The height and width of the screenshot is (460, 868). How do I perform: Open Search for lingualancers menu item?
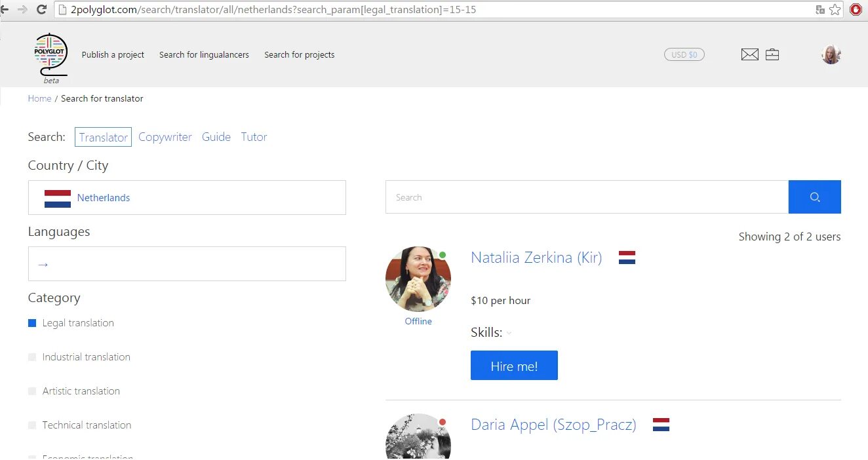pyautogui.click(x=204, y=55)
